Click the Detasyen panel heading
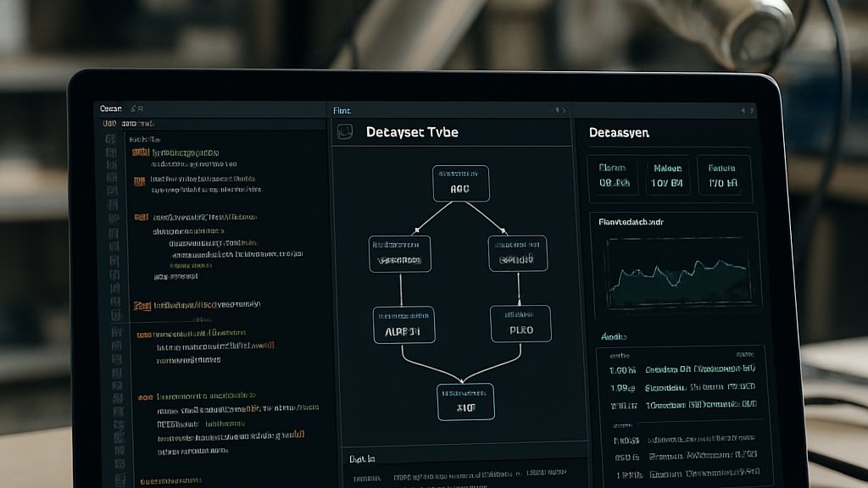This screenshot has height=488, width=868. click(x=619, y=133)
